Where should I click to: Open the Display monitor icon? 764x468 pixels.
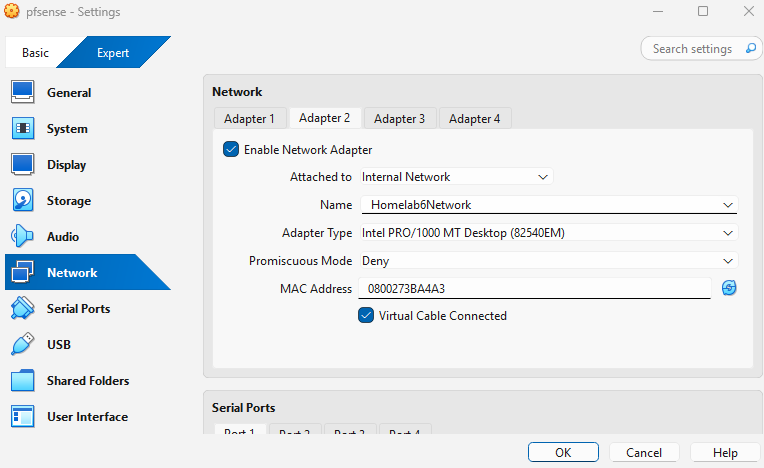pos(22,164)
